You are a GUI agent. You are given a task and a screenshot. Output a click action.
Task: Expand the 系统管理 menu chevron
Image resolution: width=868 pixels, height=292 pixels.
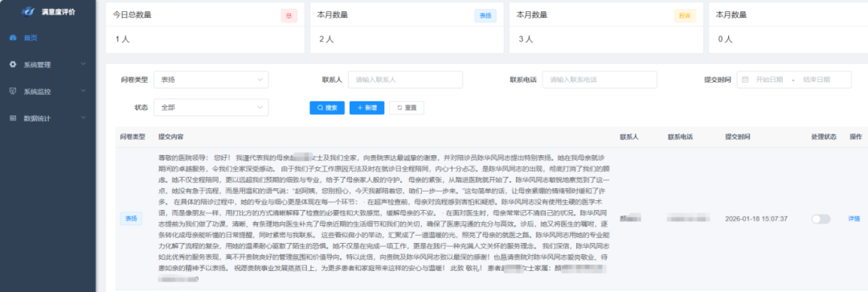point(84,64)
